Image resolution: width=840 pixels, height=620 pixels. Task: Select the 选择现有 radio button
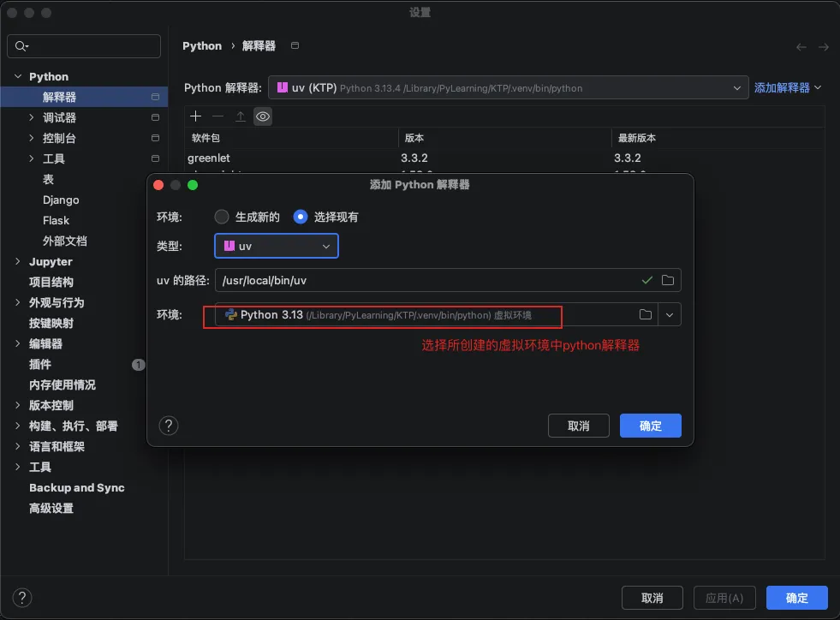(300, 217)
